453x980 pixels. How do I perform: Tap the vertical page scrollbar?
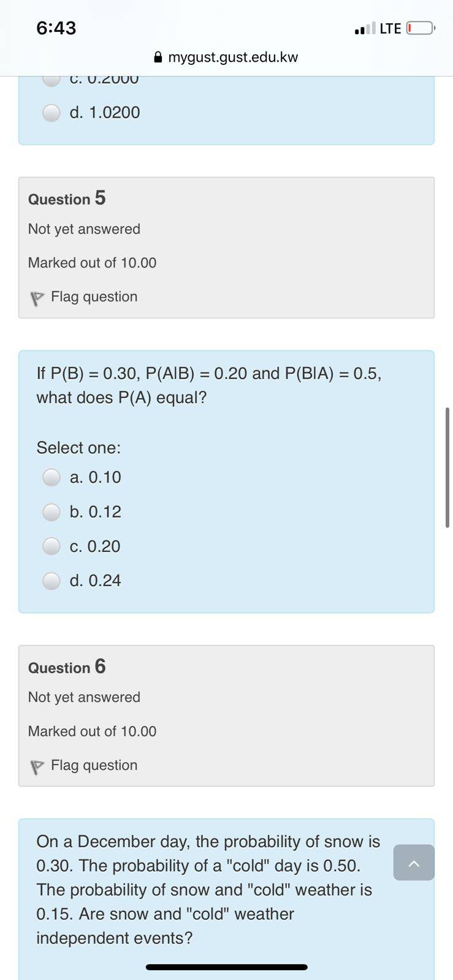[x=447, y=467]
